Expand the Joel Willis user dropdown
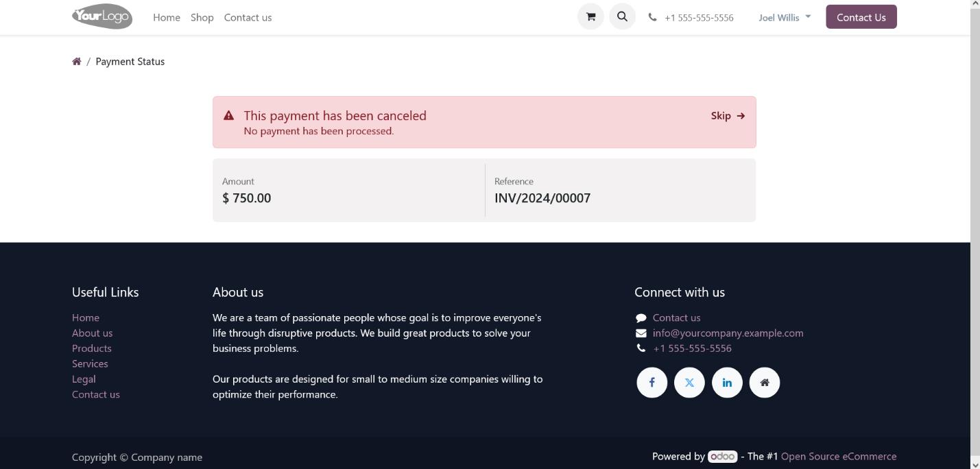 pos(785,18)
